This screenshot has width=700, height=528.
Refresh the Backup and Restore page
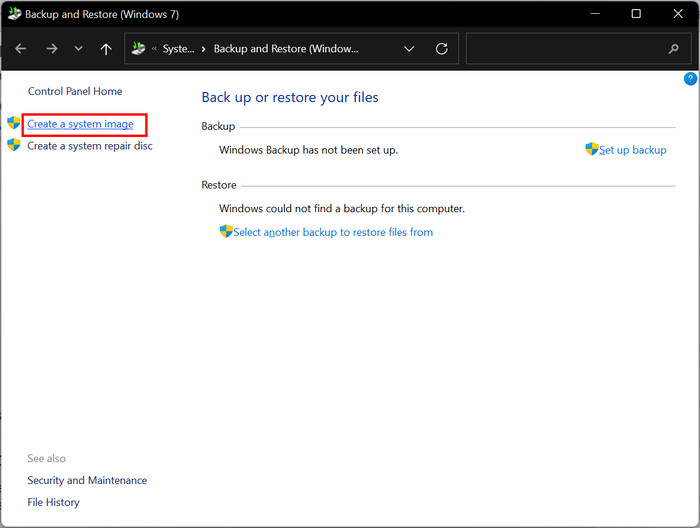tap(442, 49)
